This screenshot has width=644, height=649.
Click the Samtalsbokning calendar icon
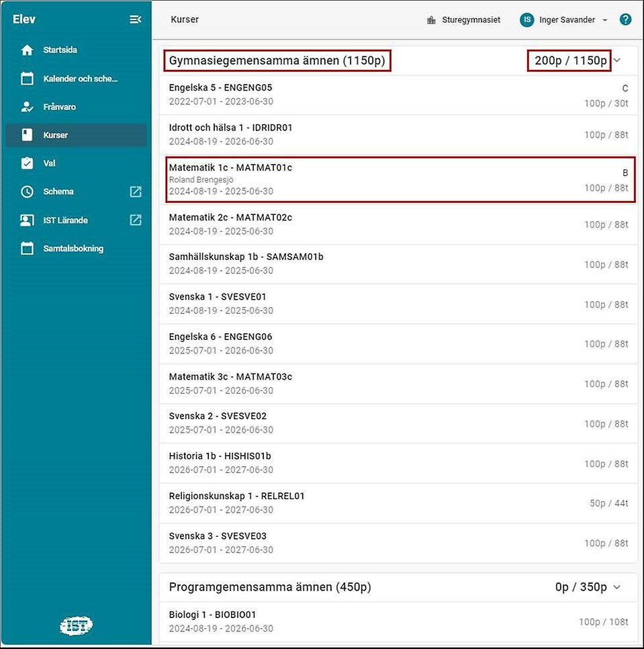click(27, 249)
